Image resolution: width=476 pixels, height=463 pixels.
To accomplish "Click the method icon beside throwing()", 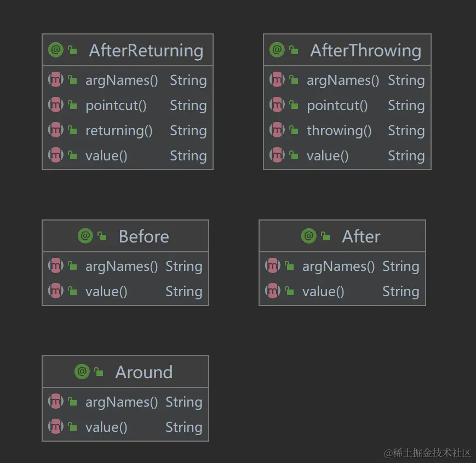I will (277, 130).
